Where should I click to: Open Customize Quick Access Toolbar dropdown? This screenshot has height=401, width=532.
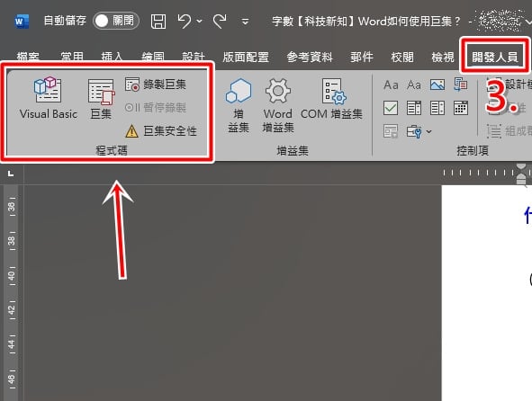(245, 22)
